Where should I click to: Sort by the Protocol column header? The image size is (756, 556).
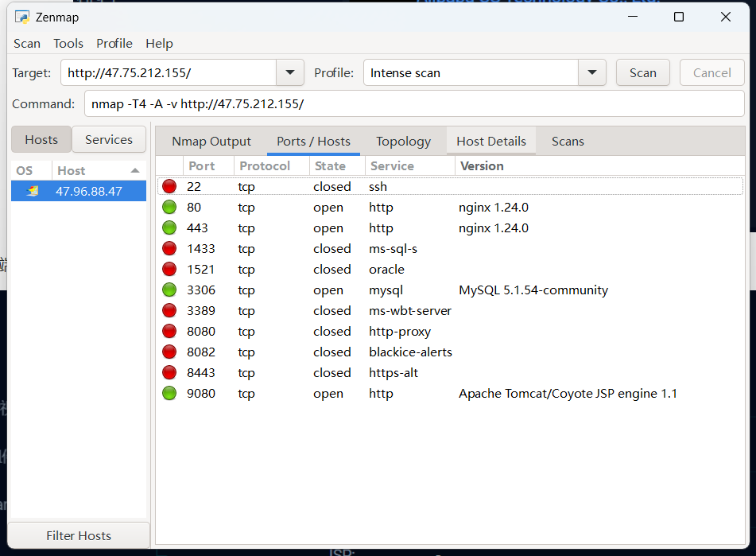pyautogui.click(x=271, y=166)
